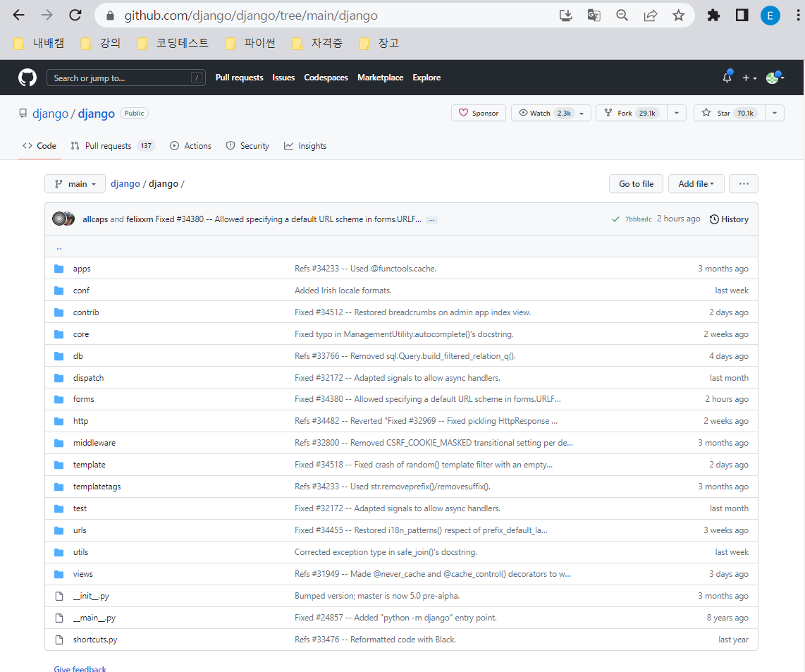Image resolution: width=805 pixels, height=672 pixels.
Task: Reload the page with the refresh icon
Action: (75, 15)
